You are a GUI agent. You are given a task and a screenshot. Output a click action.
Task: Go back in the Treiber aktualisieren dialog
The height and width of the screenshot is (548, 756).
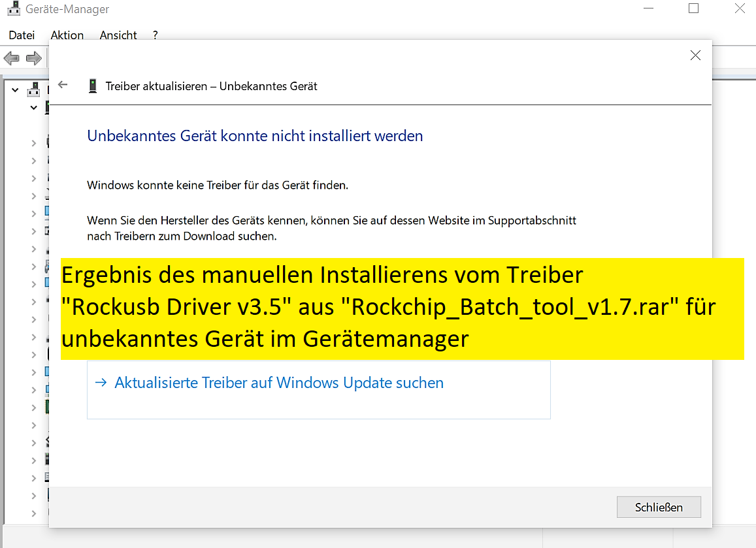pos(63,85)
